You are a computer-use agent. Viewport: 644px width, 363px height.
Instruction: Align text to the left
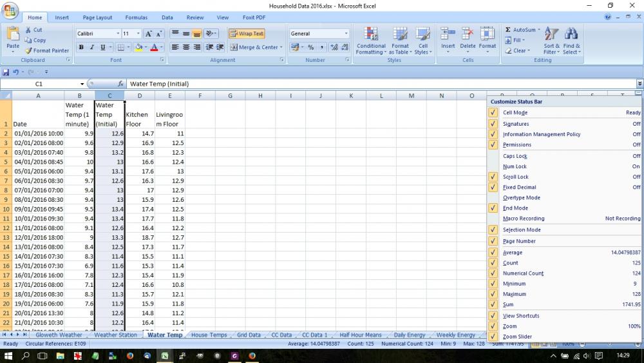click(175, 47)
